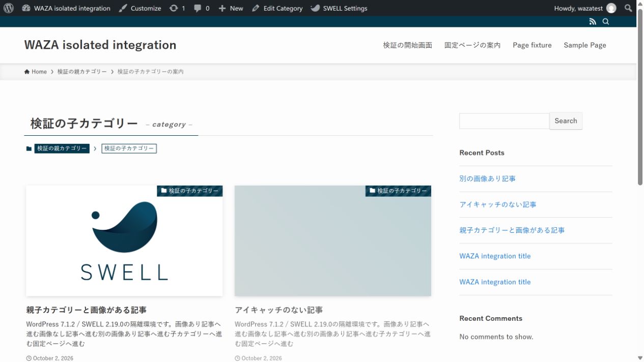Open the Customize brush icon
The height and width of the screenshot is (362, 644).
123,8
